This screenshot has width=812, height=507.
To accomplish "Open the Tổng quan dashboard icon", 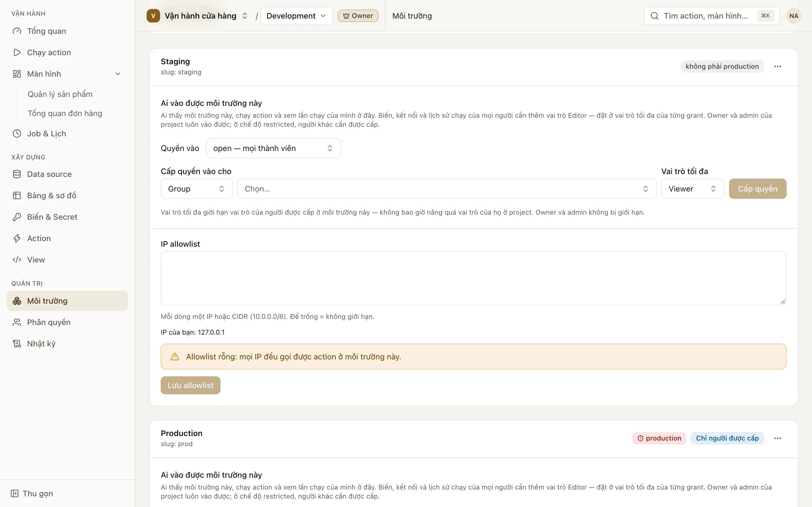I will click(17, 31).
